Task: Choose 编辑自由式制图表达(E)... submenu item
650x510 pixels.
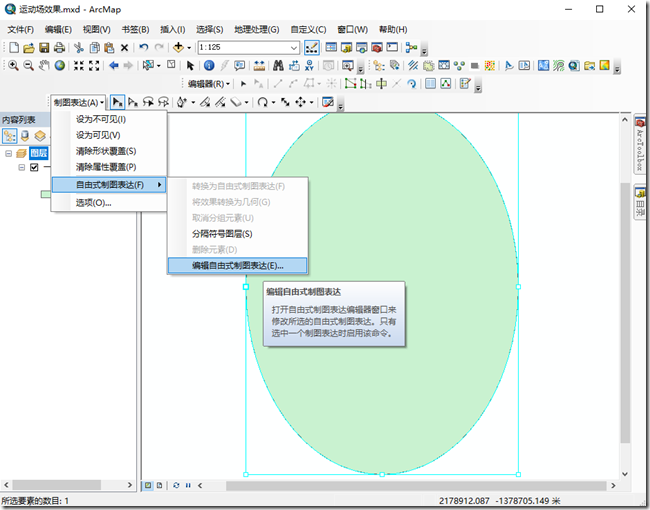Action: [238, 265]
